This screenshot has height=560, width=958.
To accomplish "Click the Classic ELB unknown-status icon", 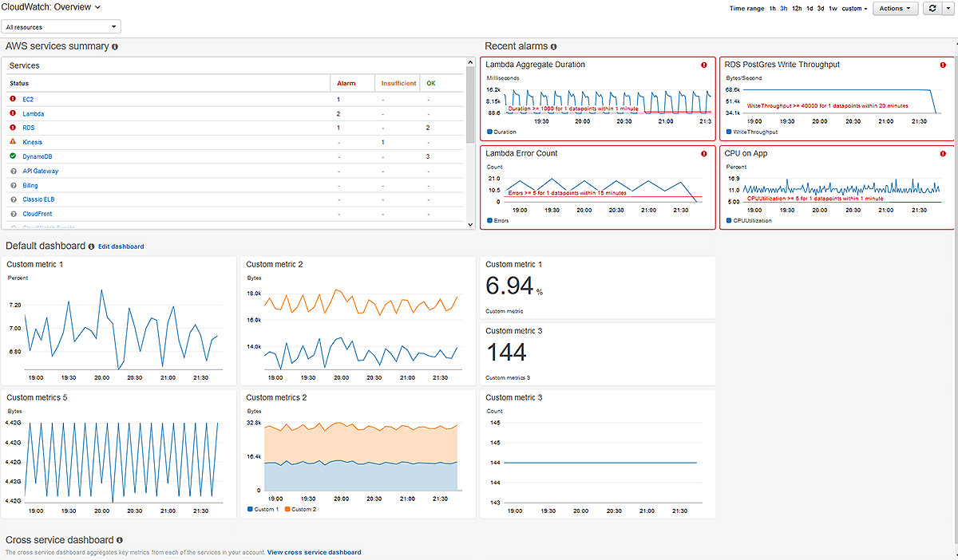I will [13, 199].
